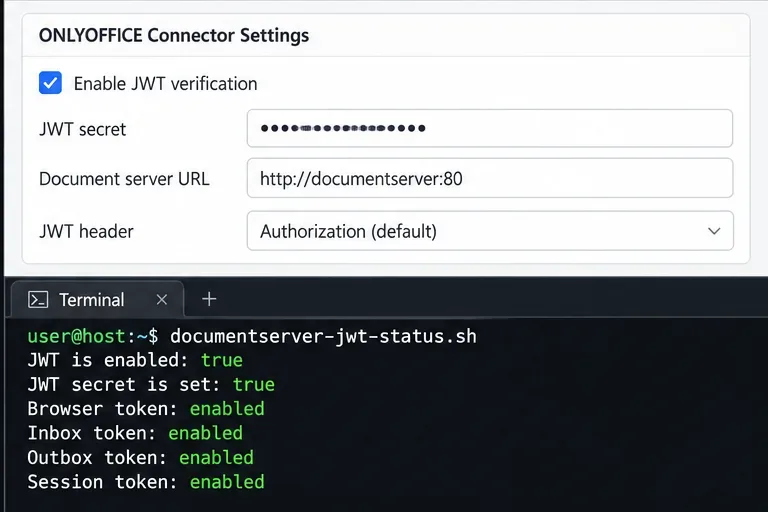Click the 'JWT secret is set: true' line
Viewport: 768px width, 512px height.
pos(151,385)
